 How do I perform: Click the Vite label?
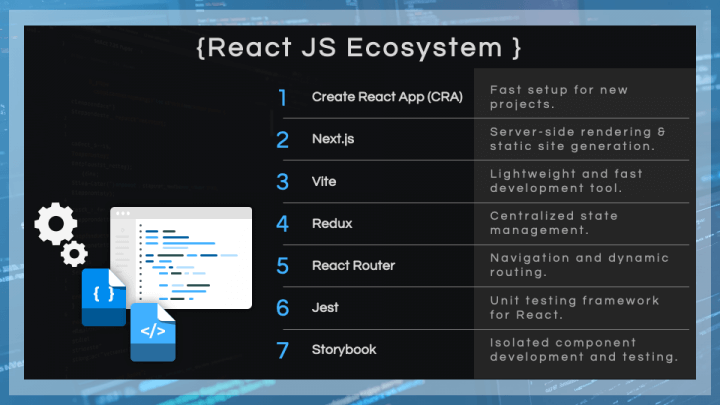(324, 181)
